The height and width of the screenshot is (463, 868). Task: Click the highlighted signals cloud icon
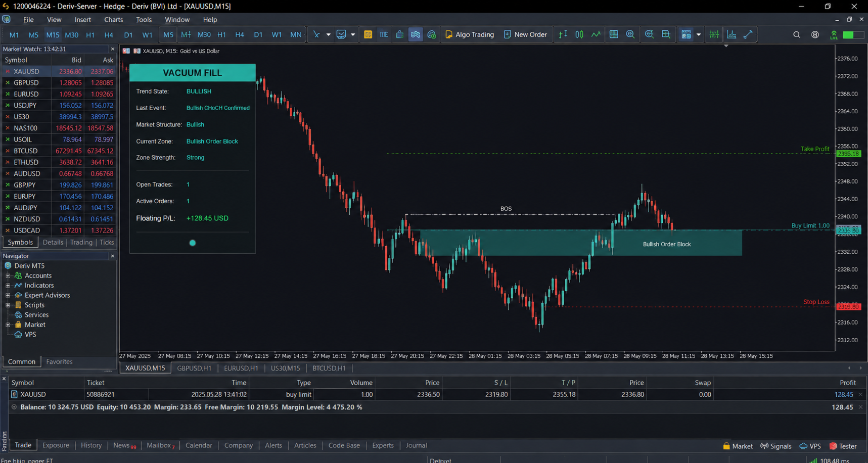415,34
